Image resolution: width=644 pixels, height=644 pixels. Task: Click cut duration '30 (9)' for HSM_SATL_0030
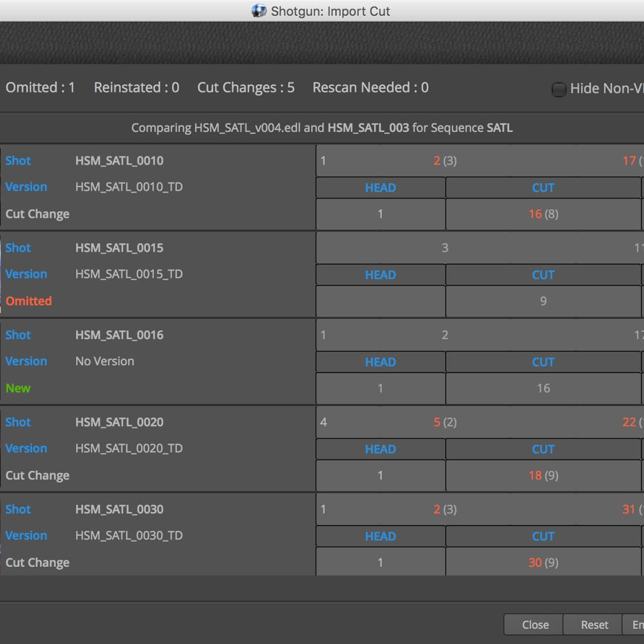543,562
